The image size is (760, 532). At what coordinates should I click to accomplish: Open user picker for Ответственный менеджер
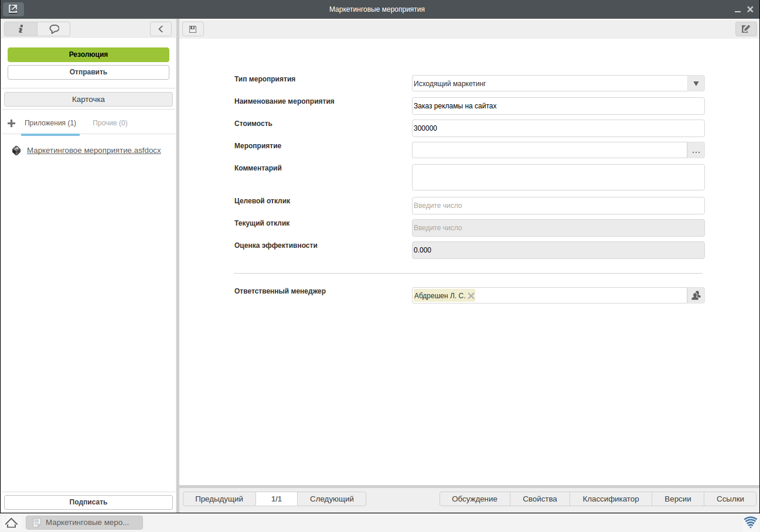(696, 295)
